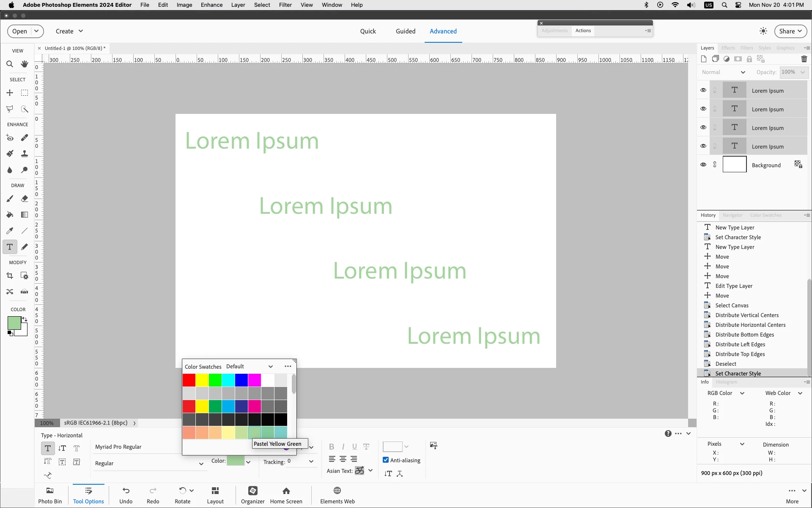
Task: Hide the topmost Lorem Ipsum layer
Action: pos(703,90)
